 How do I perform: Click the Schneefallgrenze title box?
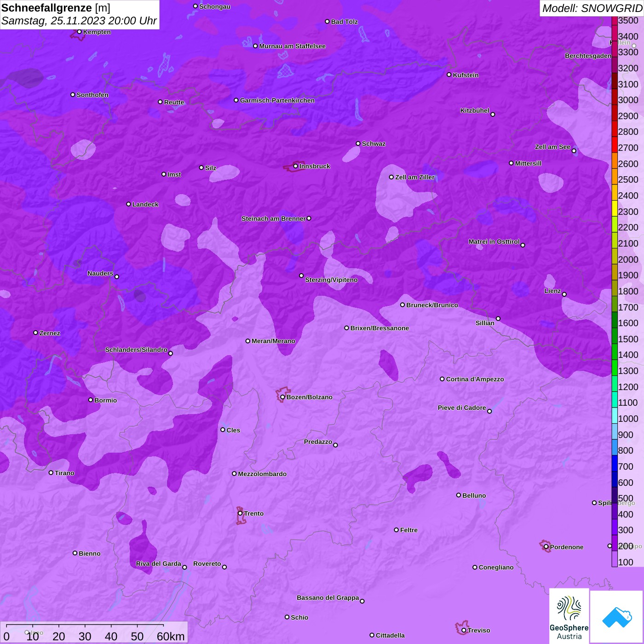coord(80,14)
